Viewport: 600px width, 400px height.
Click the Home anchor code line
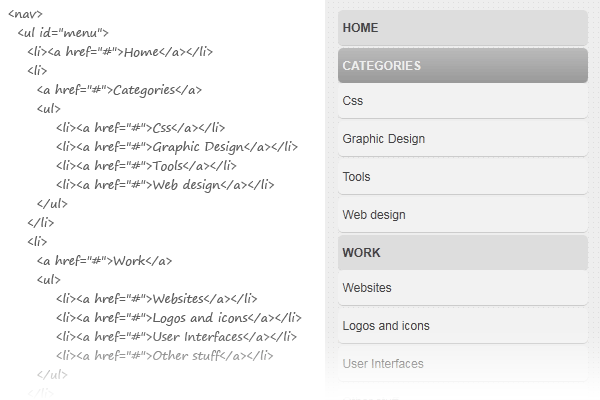click(x=120, y=52)
